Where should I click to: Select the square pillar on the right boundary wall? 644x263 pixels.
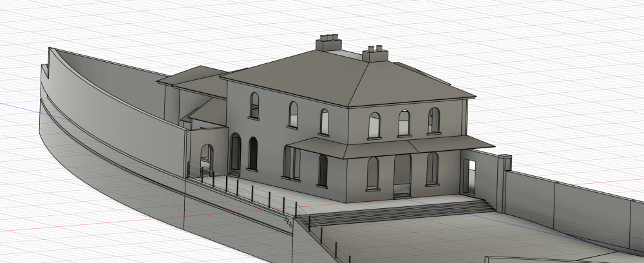(504, 183)
